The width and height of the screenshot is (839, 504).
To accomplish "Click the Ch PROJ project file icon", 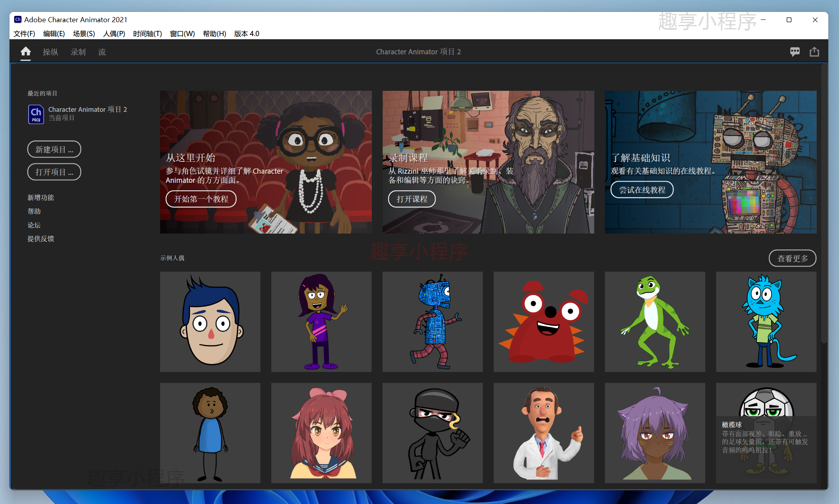I will 36,114.
